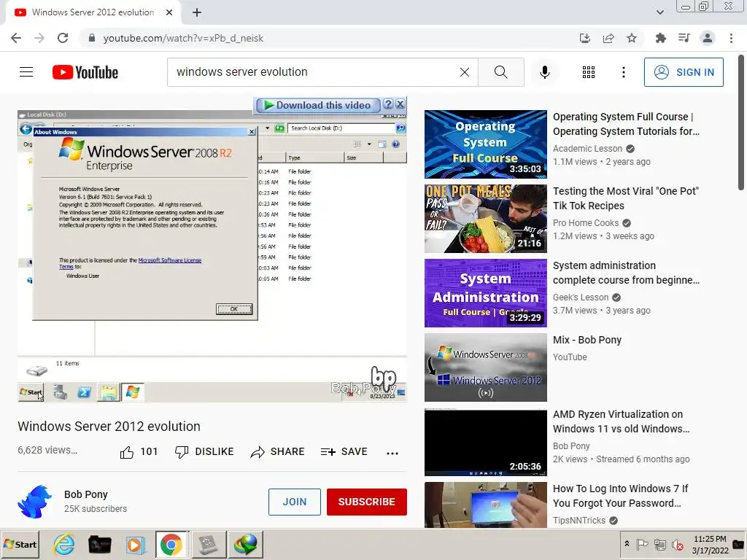Start voice search with the microphone
This screenshot has width=747, height=560.
tap(544, 72)
